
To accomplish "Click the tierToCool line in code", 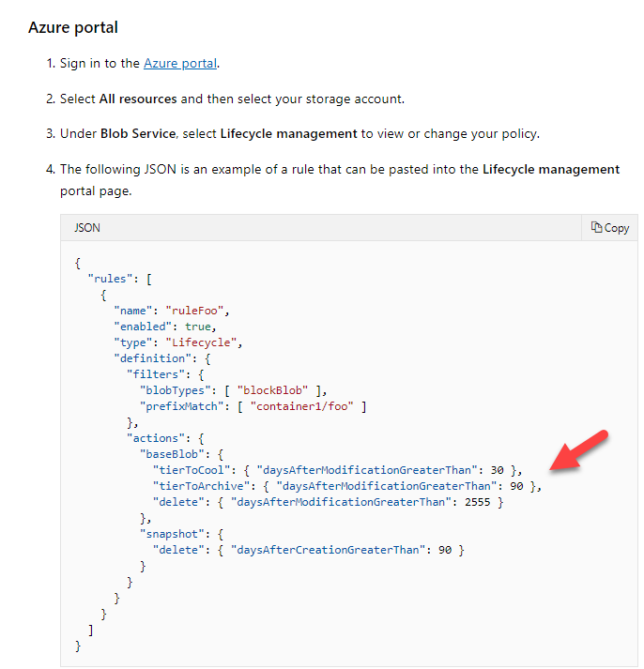I will click(x=338, y=471).
